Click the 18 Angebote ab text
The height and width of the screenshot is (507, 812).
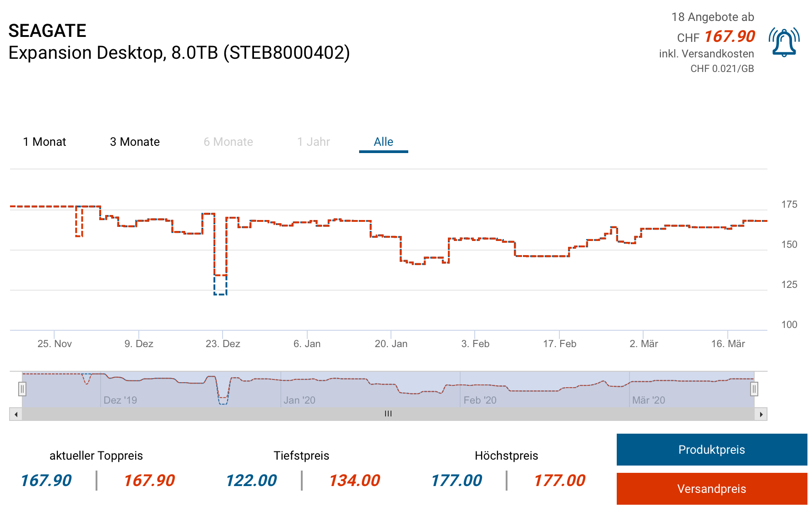(x=713, y=17)
